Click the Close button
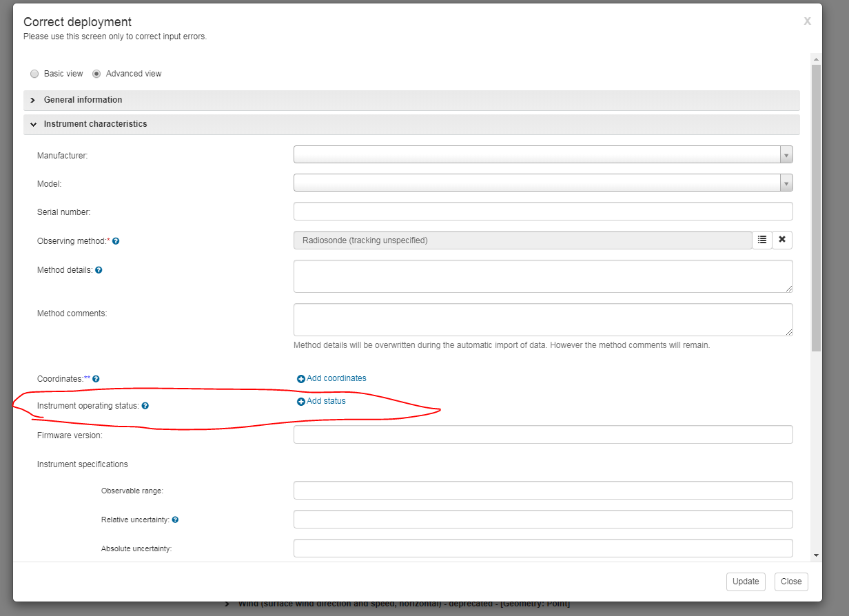849x616 pixels. [791, 582]
